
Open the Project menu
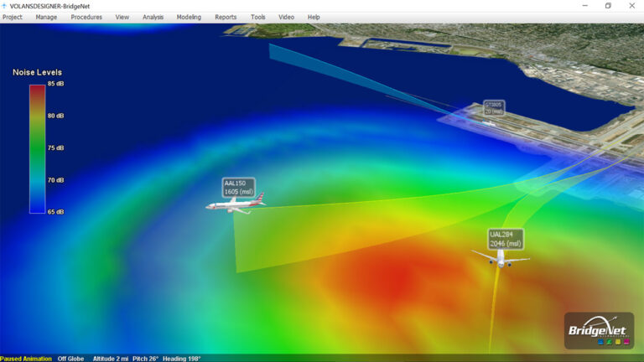click(x=13, y=17)
